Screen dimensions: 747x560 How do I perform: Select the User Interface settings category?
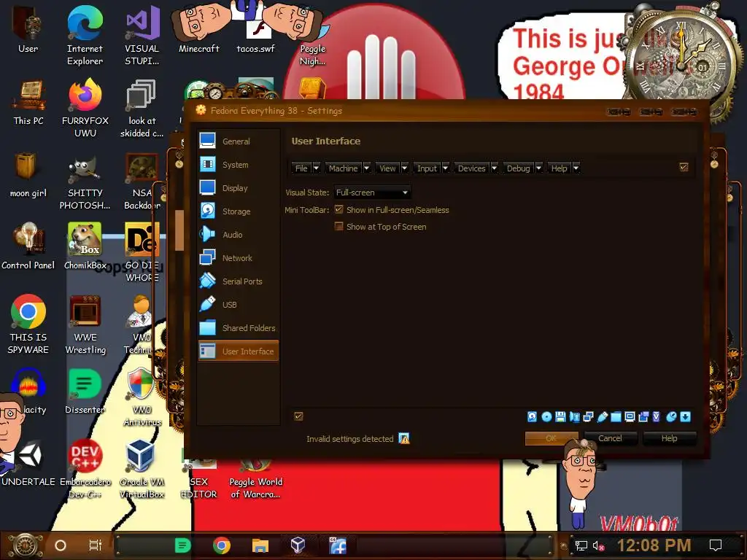click(239, 351)
